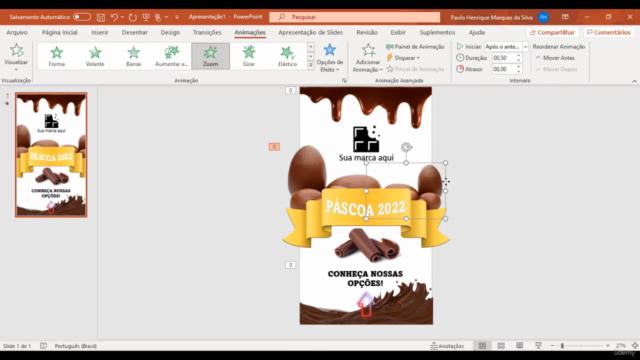Click the Pesquisar search box
640x360 pixels.
click(x=355, y=17)
